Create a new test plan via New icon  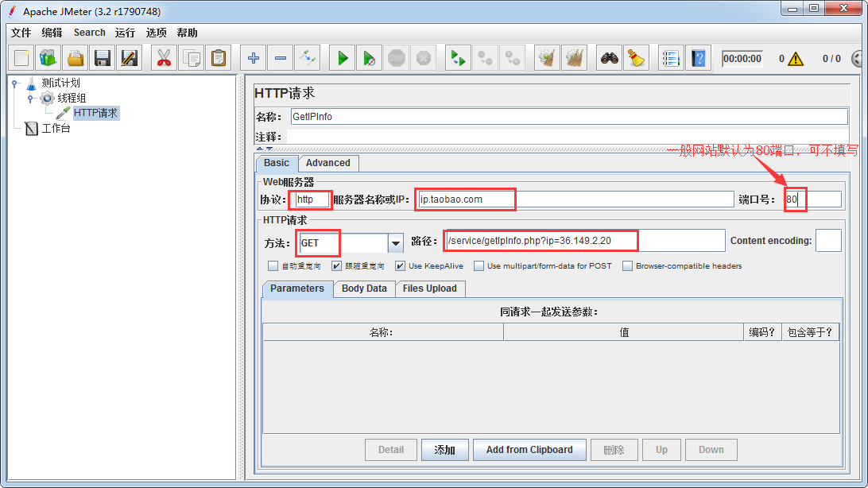click(x=21, y=58)
